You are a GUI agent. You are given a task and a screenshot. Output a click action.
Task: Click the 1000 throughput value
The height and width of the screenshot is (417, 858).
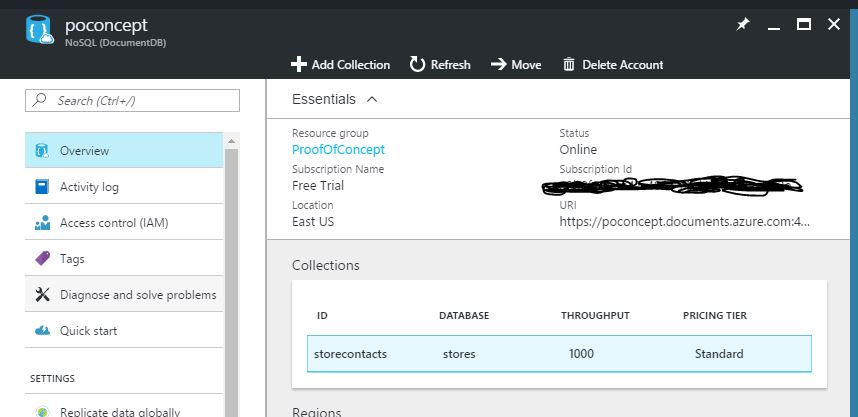click(x=581, y=354)
